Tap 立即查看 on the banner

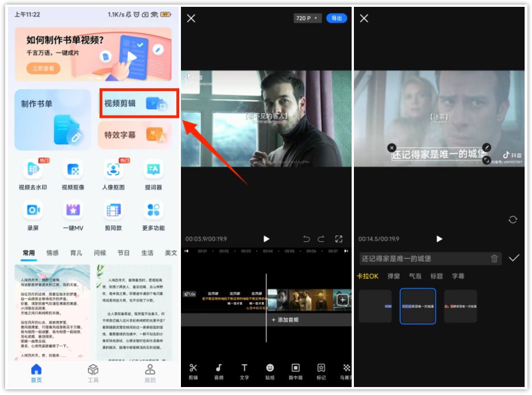[43, 68]
